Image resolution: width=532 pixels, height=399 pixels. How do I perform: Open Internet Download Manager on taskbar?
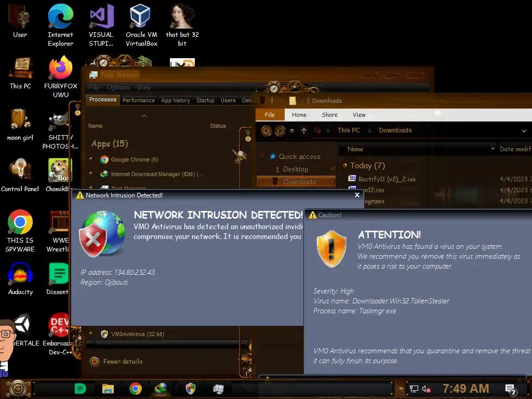coord(161,389)
